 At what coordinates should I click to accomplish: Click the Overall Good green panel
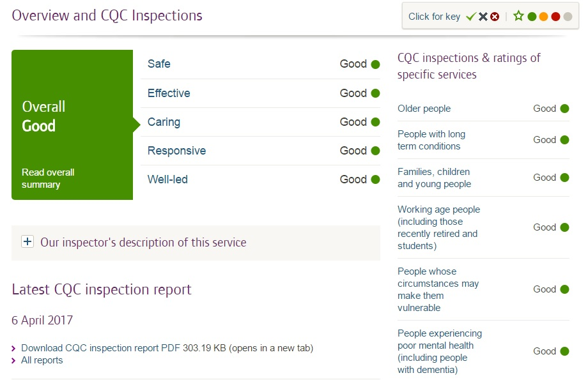72,125
